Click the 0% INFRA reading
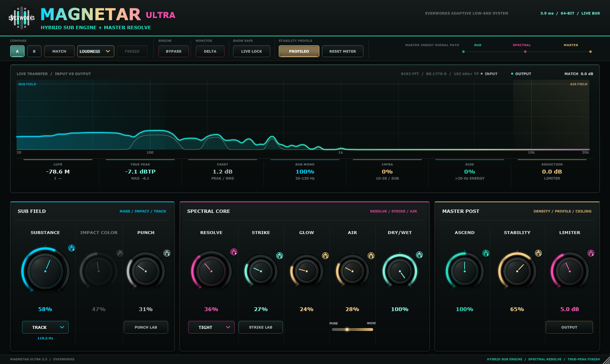 387,171
